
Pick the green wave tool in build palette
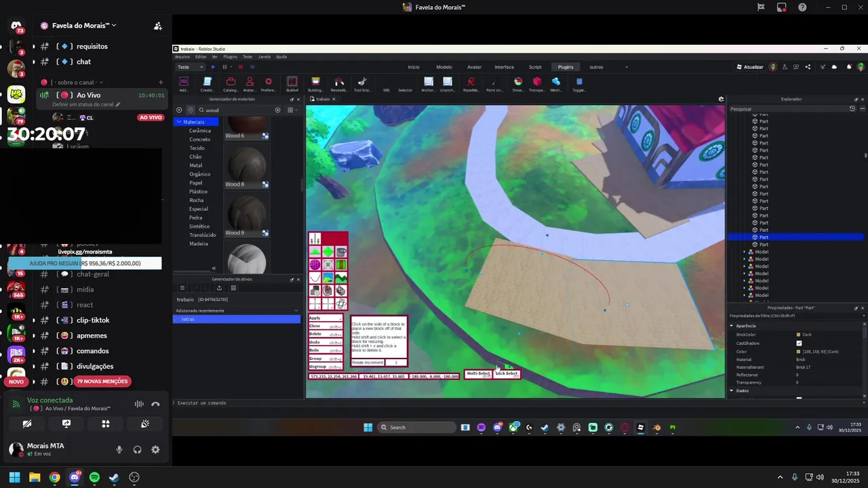click(x=341, y=277)
